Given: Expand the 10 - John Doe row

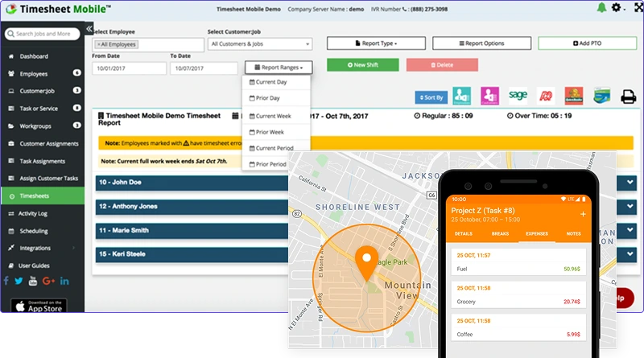Looking at the screenshot, I should point(630,183).
